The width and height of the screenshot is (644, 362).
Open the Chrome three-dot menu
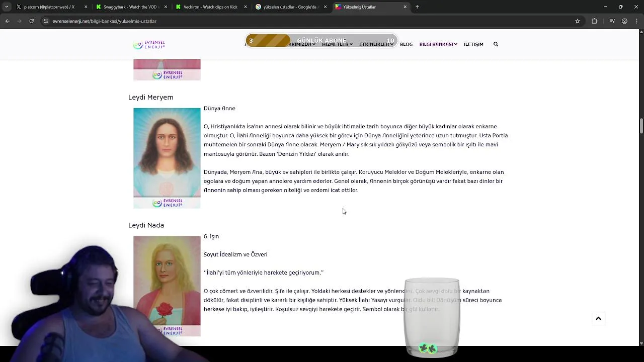click(x=636, y=21)
